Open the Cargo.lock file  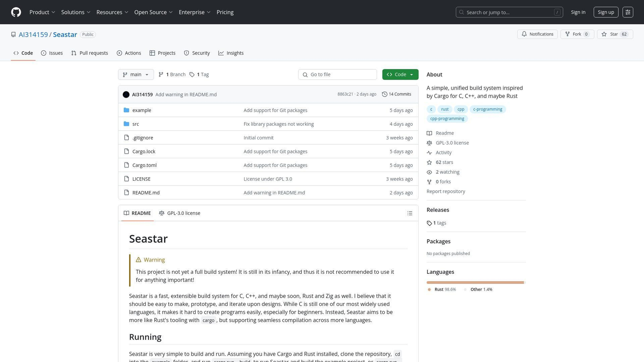144,151
